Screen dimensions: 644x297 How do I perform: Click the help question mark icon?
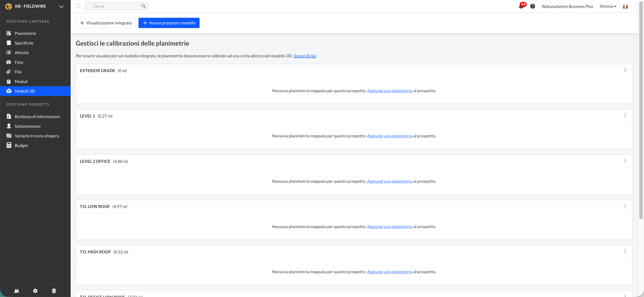pos(532,6)
